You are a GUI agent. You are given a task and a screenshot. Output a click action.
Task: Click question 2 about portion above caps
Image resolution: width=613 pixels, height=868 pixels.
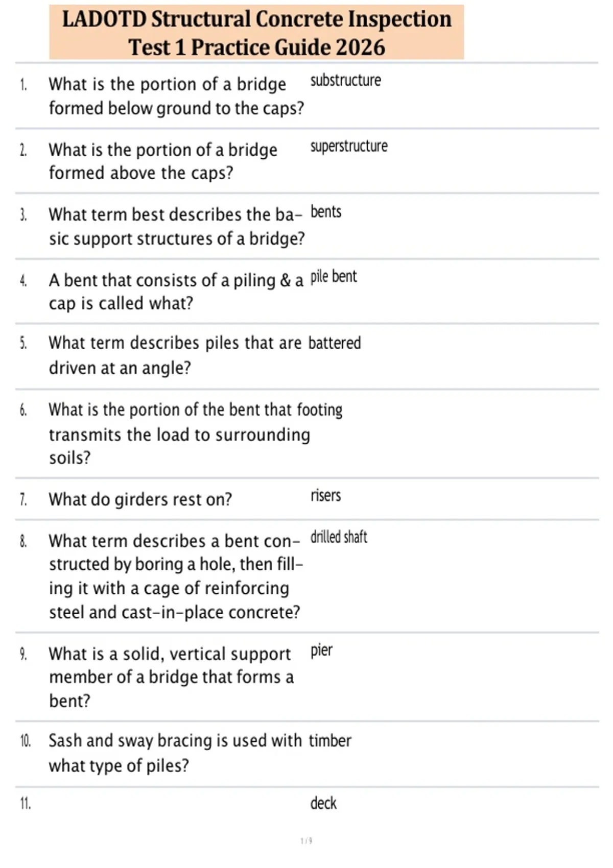[163, 161]
